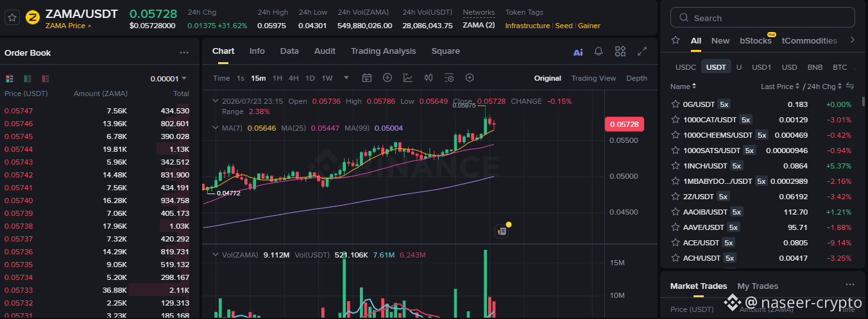Set a price alert with bell icon
Image resolution: width=868 pixels, height=319 pixels.
599,51
